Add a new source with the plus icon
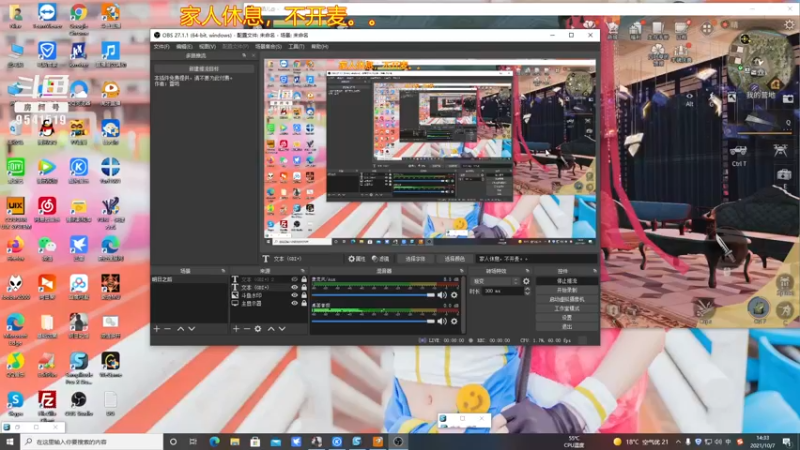800x450 pixels. (236, 329)
